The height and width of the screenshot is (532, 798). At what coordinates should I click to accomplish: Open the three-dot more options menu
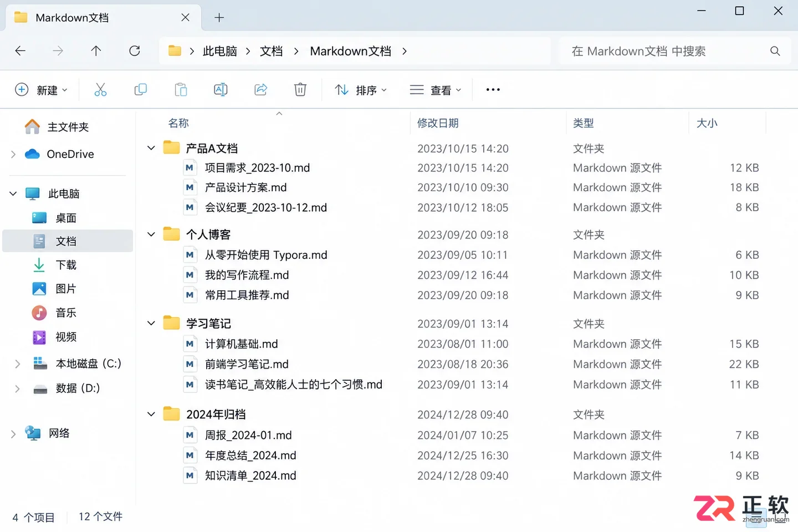click(x=493, y=90)
